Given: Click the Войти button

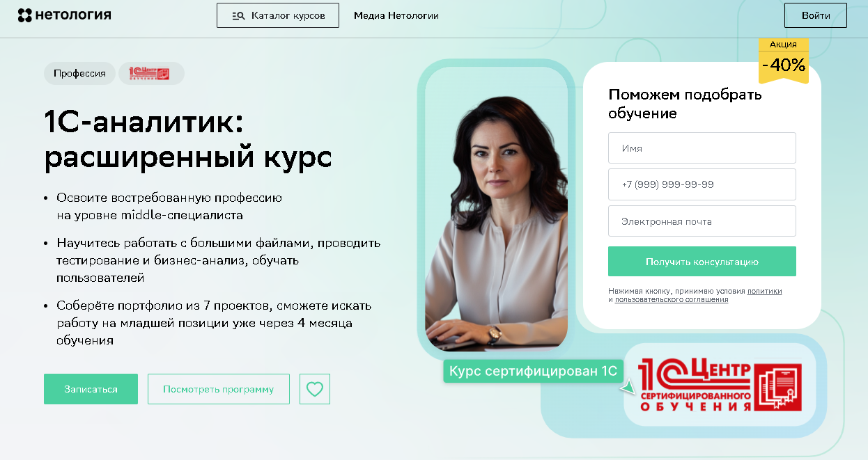Looking at the screenshot, I should pos(816,15).
